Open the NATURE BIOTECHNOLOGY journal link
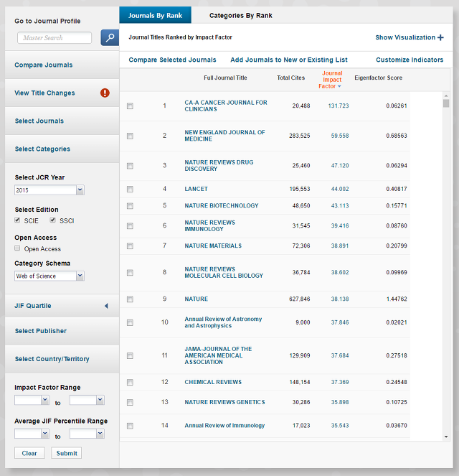This screenshot has height=476, width=459. pos(222,205)
